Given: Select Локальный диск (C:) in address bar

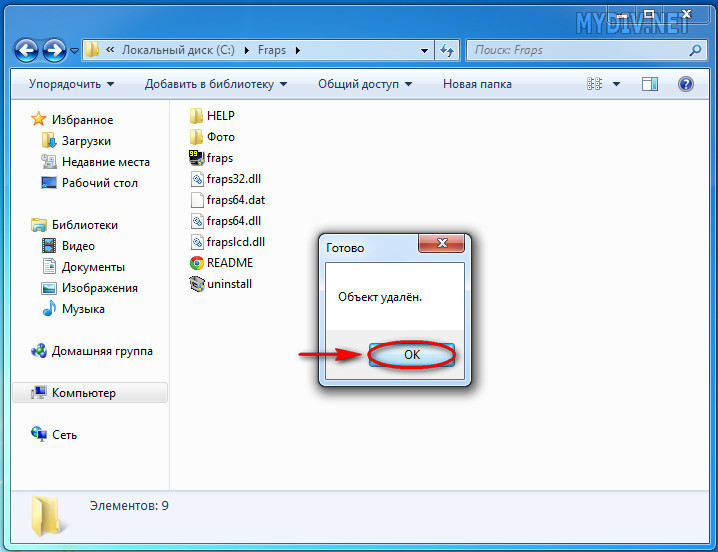Looking at the screenshot, I should tap(178, 50).
